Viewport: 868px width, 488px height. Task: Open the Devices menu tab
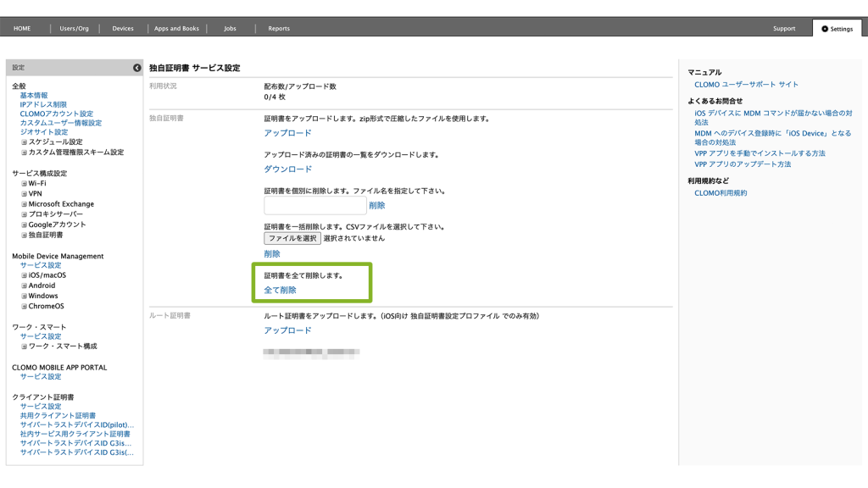tap(123, 29)
